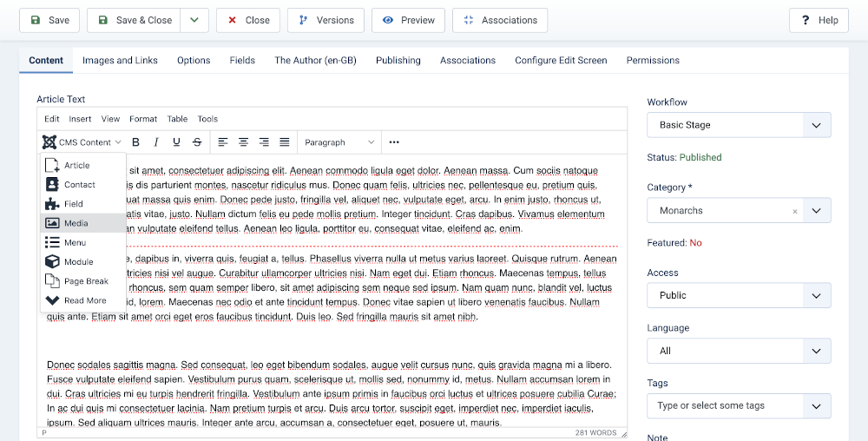Screen dimensions: 868x441
Task: Justify the article text
Action: (284, 142)
